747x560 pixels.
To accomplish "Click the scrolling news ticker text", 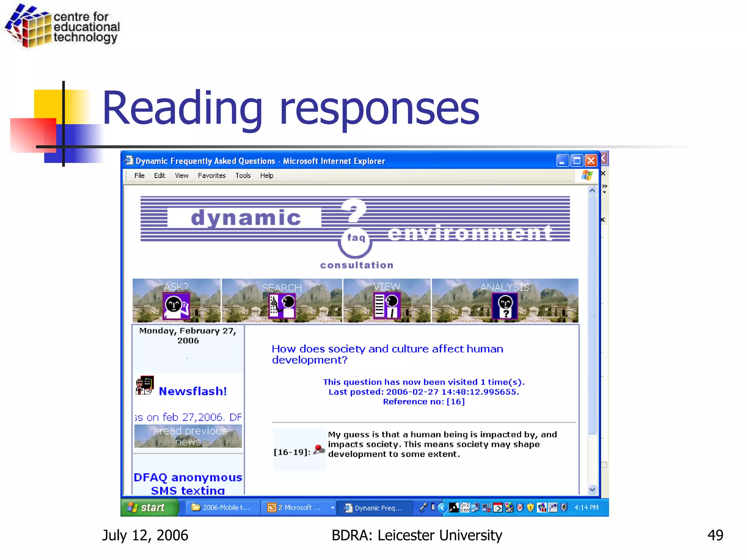I will (x=188, y=417).
